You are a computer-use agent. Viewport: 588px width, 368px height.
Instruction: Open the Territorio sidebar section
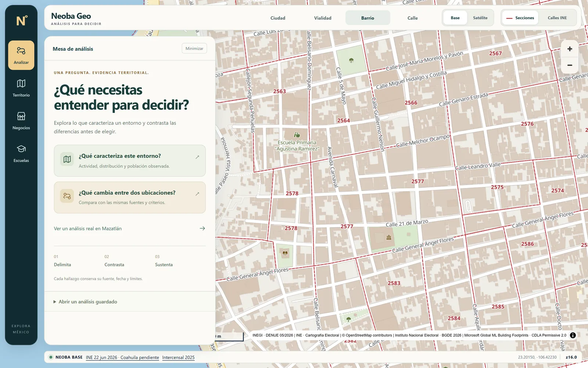[21, 88]
